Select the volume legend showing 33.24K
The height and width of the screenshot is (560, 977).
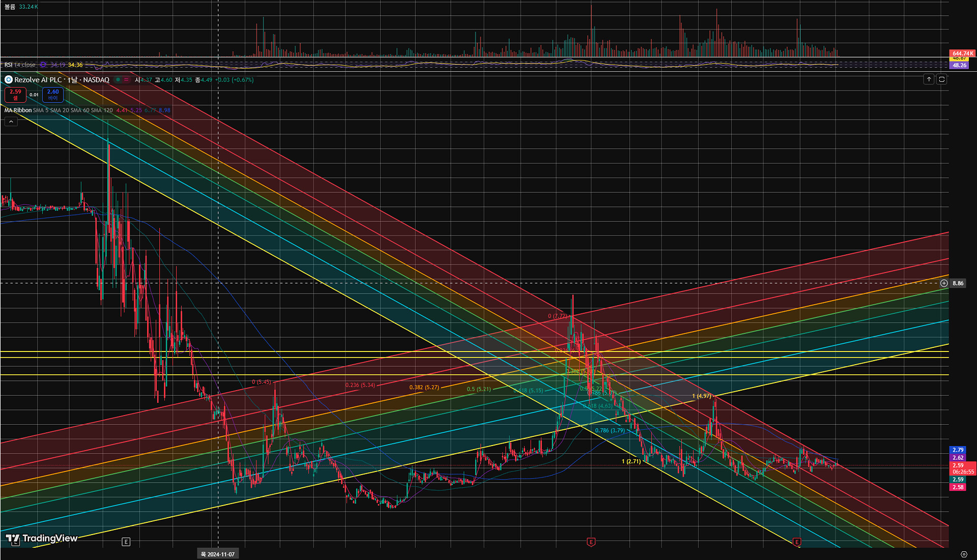pyautogui.click(x=21, y=7)
